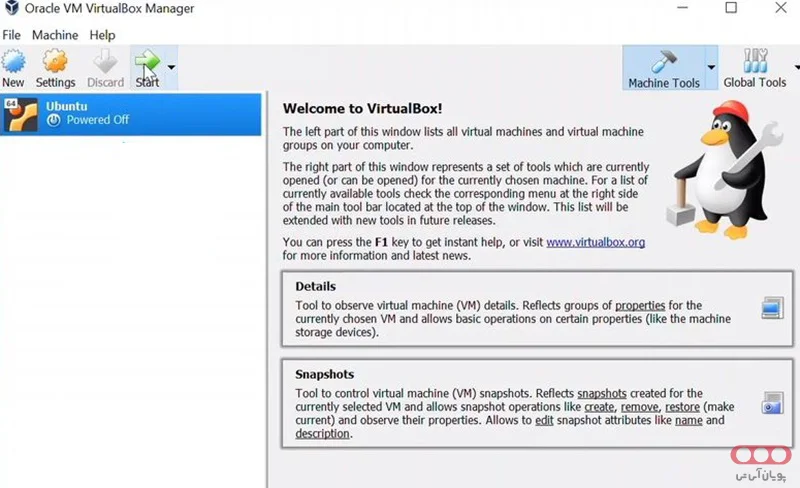The width and height of the screenshot is (800, 488).
Task: Start the virtual machine with green arrow
Action: coord(147,62)
